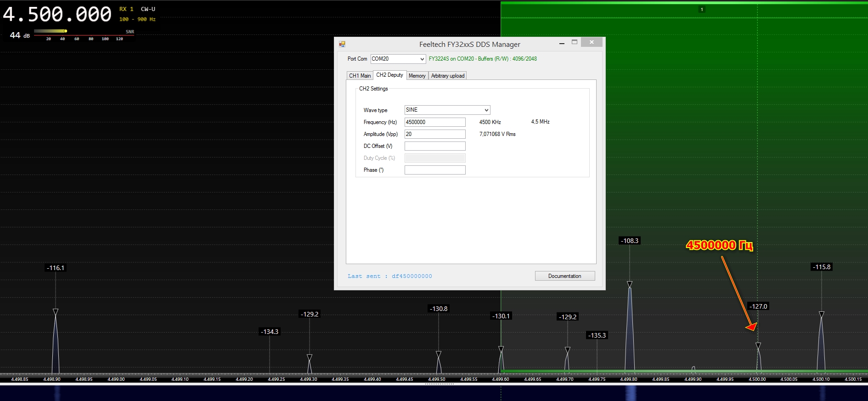Image resolution: width=868 pixels, height=401 pixels.
Task: Open the Documentation button
Action: click(x=565, y=276)
